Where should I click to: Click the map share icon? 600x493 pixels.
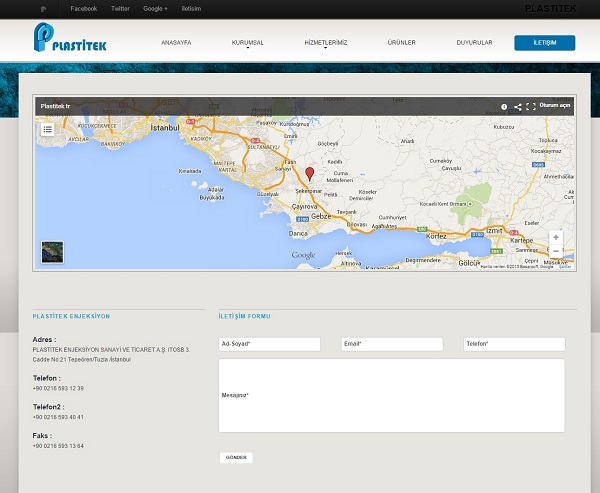coord(517,107)
